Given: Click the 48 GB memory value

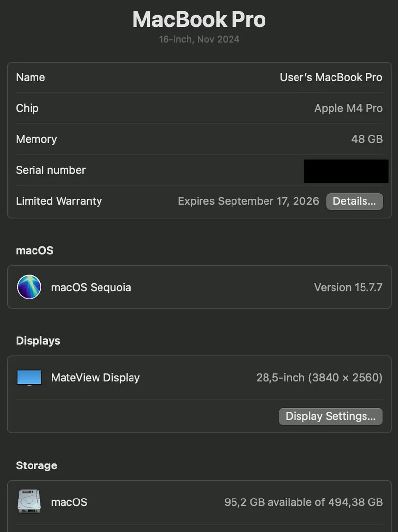Looking at the screenshot, I should pos(367,139).
